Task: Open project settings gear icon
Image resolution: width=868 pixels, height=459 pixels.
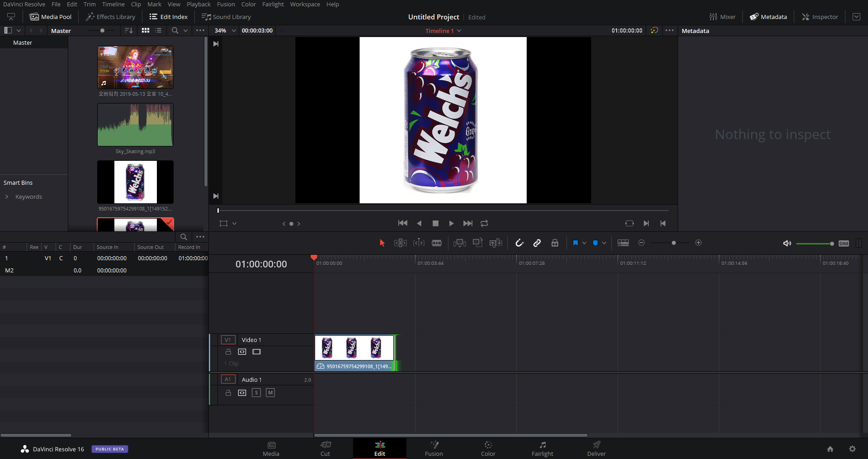Action: pos(852,449)
